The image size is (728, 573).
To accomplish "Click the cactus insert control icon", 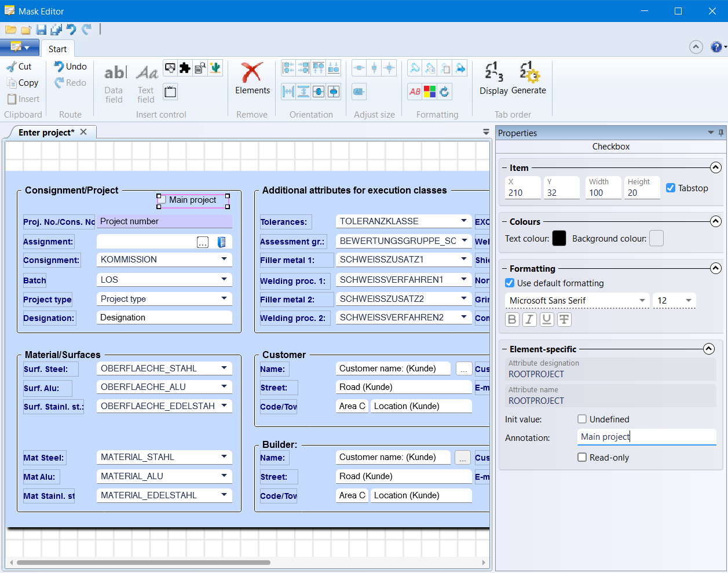I will [x=215, y=68].
